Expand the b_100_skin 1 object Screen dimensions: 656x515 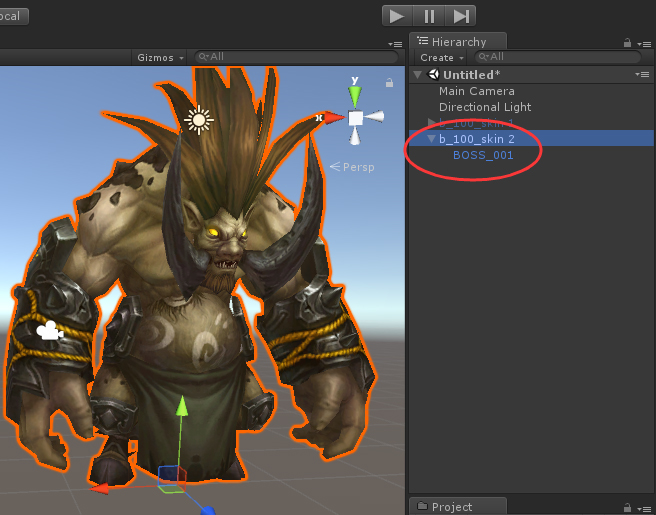[x=432, y=123]
